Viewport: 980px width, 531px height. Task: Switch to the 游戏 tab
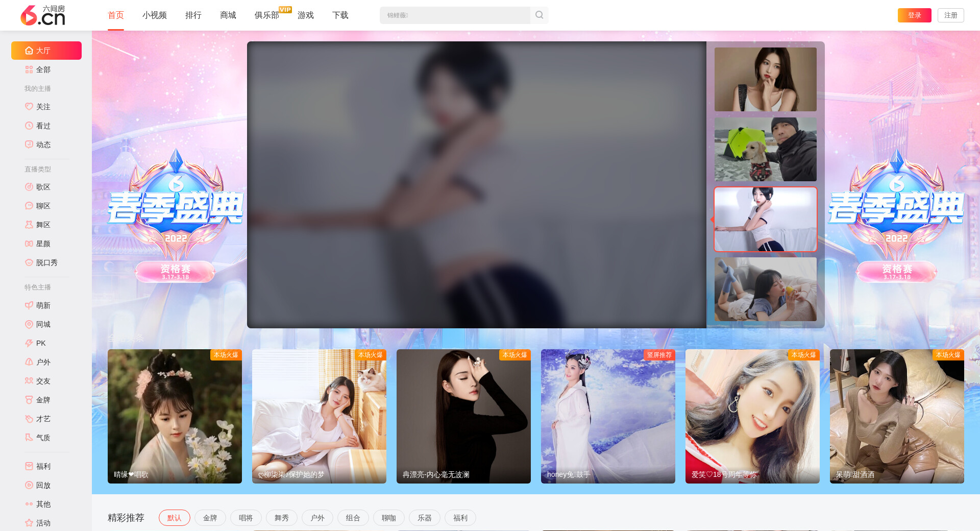click(306, 15)
